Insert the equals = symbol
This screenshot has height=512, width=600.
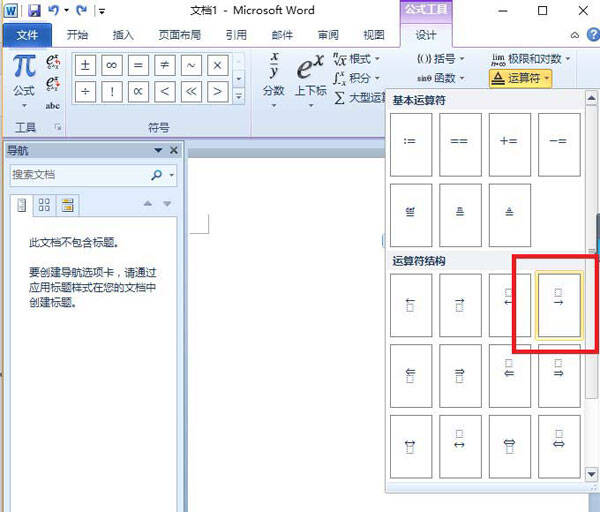point(138,65)
